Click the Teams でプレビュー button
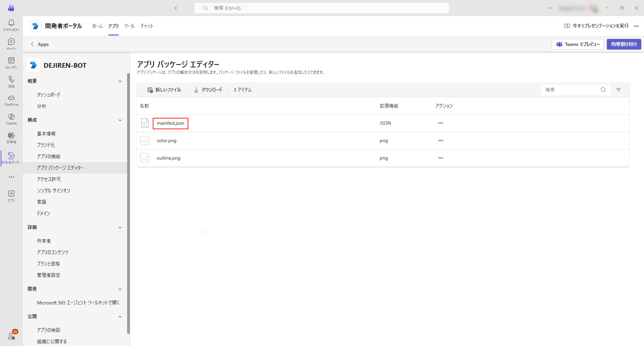 (578, 44)
